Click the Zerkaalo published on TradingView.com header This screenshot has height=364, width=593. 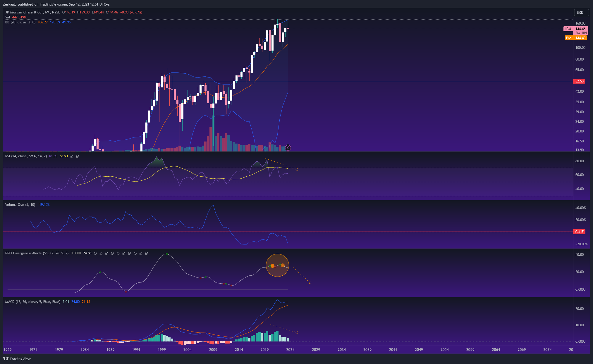coord(56,4)
